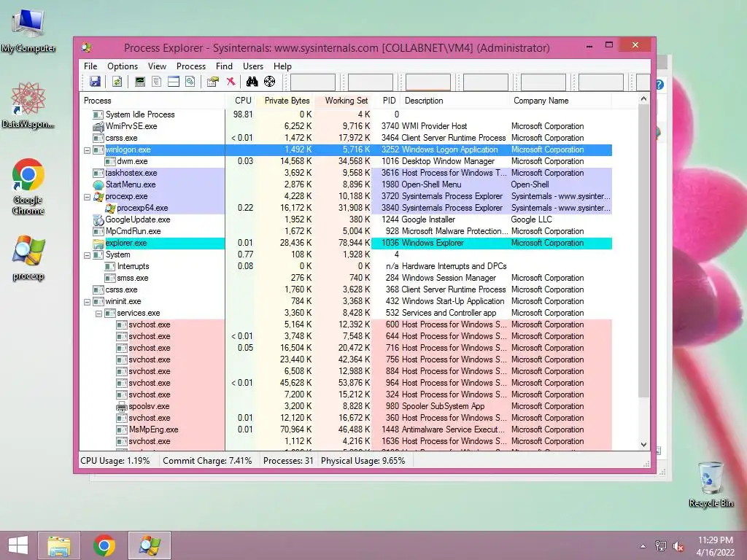Open the Users menu
The image size is (747, 560).
[x=253, y=66]
